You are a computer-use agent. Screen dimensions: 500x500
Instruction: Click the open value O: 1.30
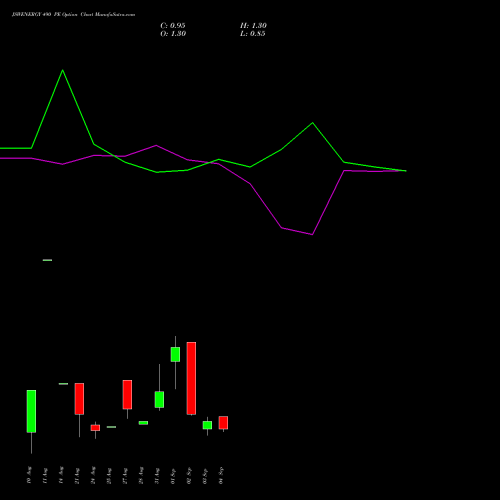tap(173, 34)
